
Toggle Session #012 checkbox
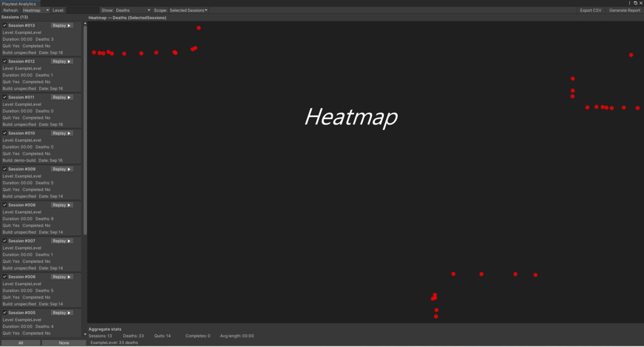(5, 61)
